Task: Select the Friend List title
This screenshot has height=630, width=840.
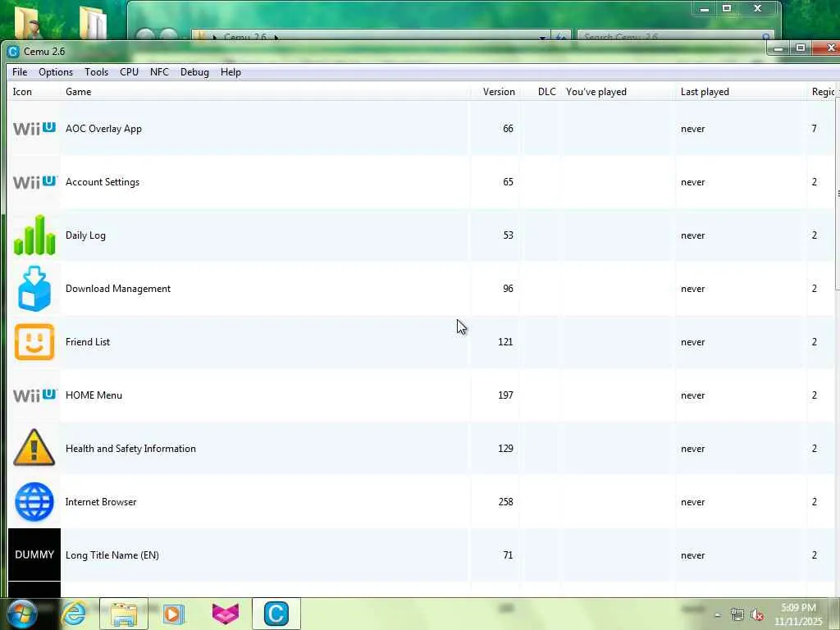Action: 88,342
